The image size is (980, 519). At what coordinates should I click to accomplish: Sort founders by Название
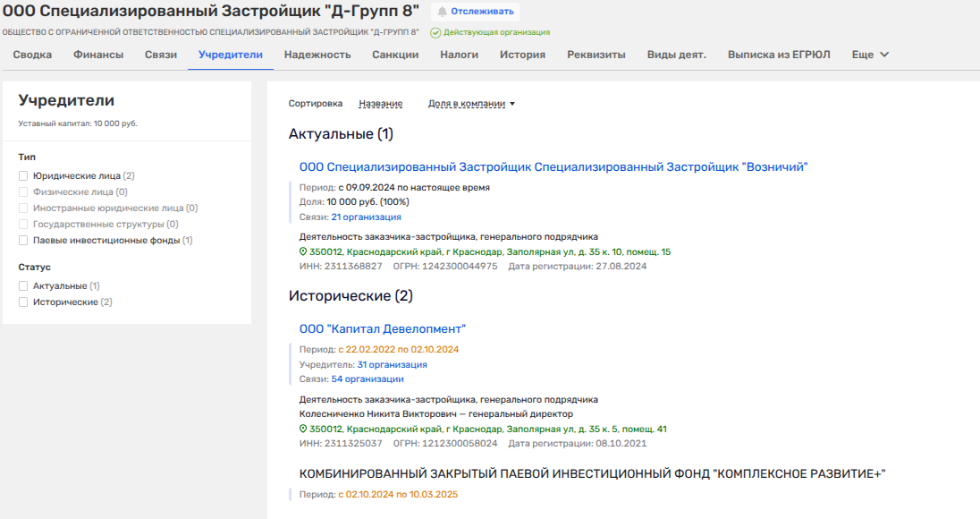click(380, 104)
